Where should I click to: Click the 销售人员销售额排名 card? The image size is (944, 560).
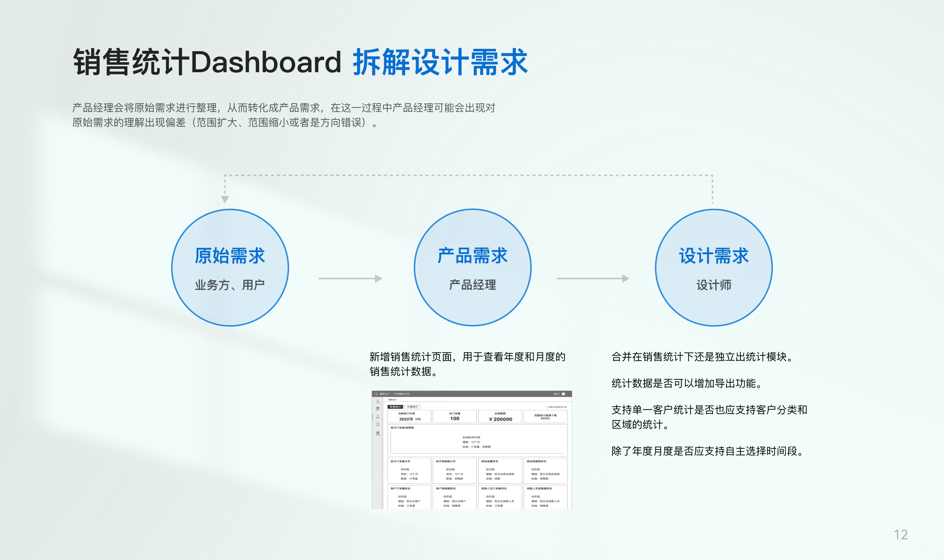coord(546,497)
